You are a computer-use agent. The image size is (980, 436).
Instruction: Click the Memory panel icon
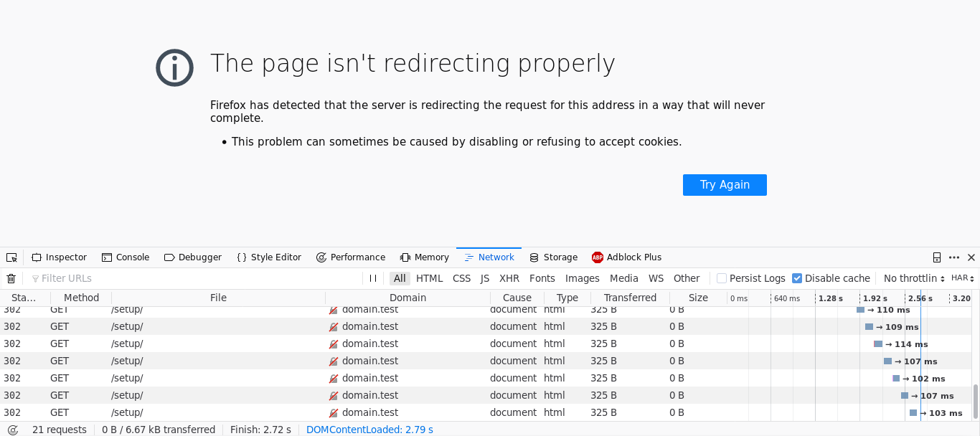pos(403,257)
